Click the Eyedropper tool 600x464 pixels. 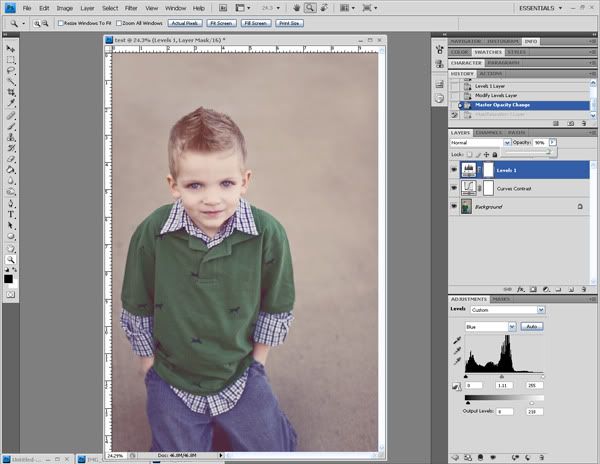point(11,103)
